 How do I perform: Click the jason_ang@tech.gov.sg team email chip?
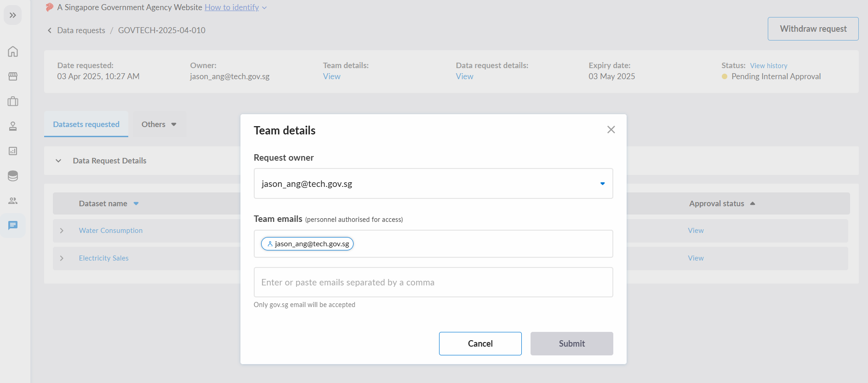click(x=307, y=244)
